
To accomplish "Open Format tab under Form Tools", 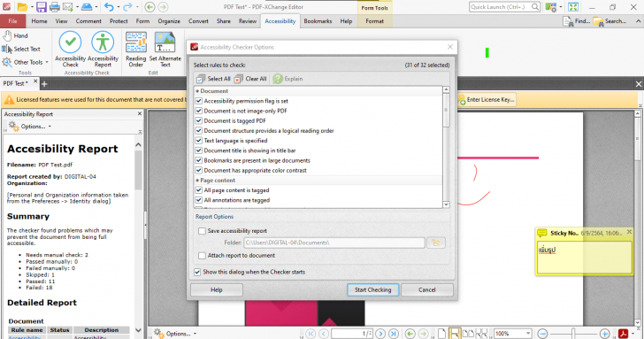I will [374, 21].
